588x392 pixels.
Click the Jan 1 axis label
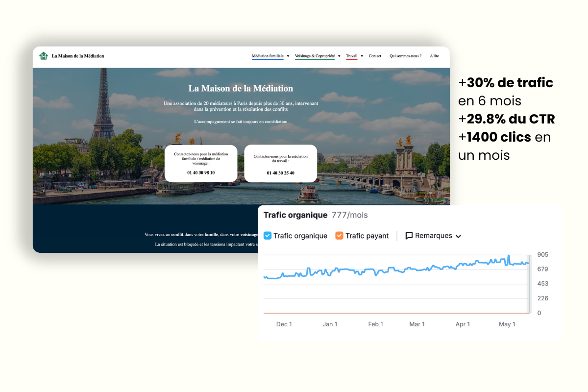pos(330,324)
